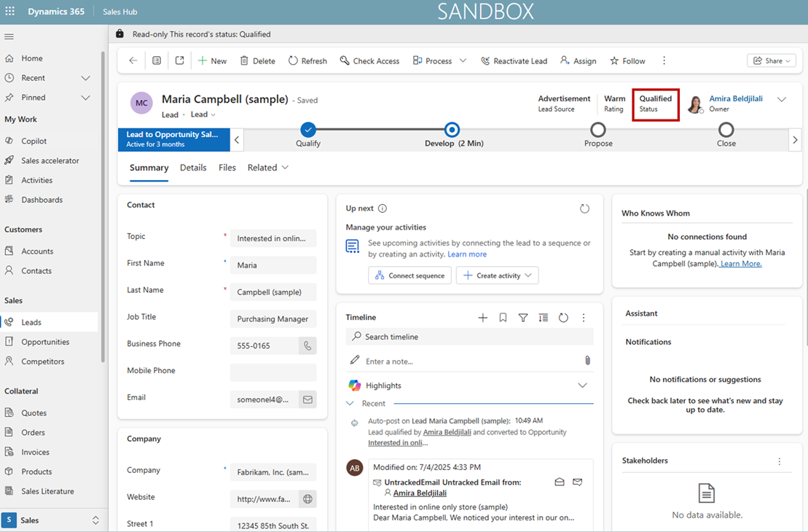Expand the timeline Highlights section

coord(581,386)
